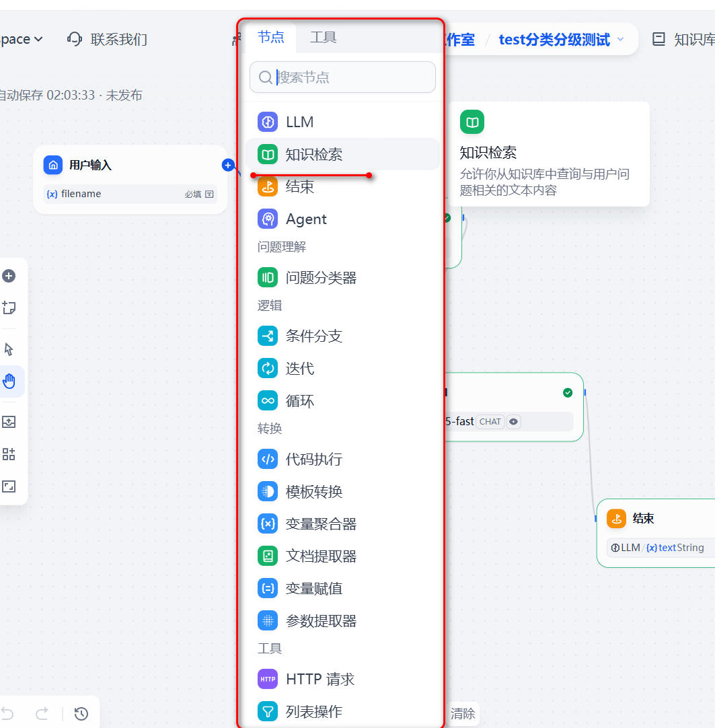Select the 节点 tab
715x728 pixels.
271,38
